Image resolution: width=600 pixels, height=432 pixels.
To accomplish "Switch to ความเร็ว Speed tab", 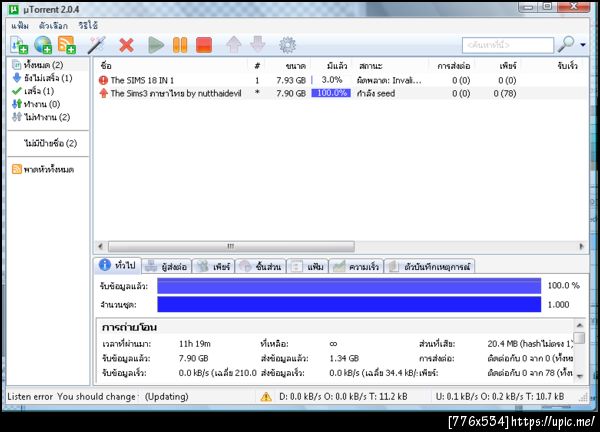I will (x=356, y=267).
